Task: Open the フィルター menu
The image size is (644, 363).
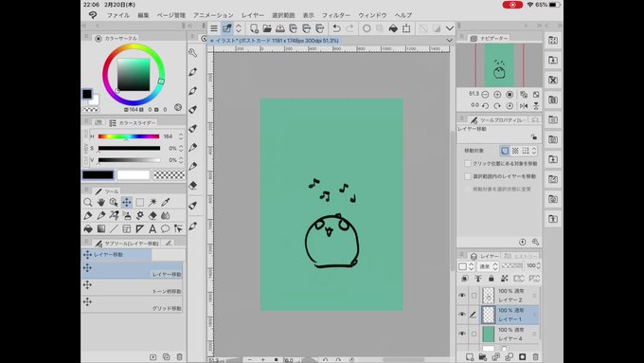Action: pyautogui.click(x=336, y=15)
